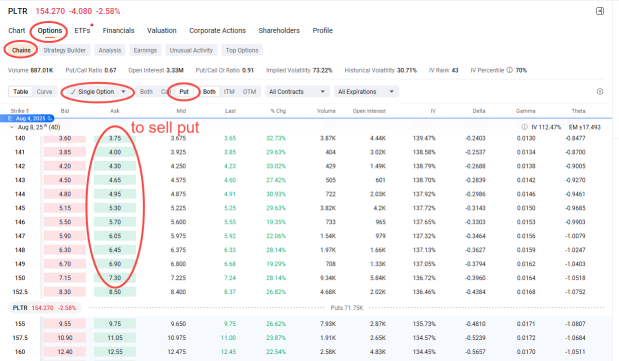Click the IV Percentile info icon
619x361 pixels.
[x=510, y=70]
